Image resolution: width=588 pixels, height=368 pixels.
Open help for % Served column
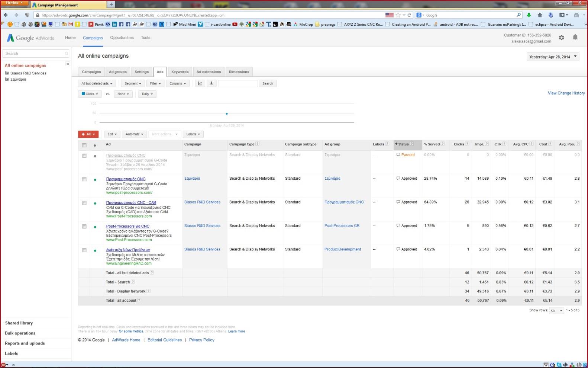pos(443,144)
